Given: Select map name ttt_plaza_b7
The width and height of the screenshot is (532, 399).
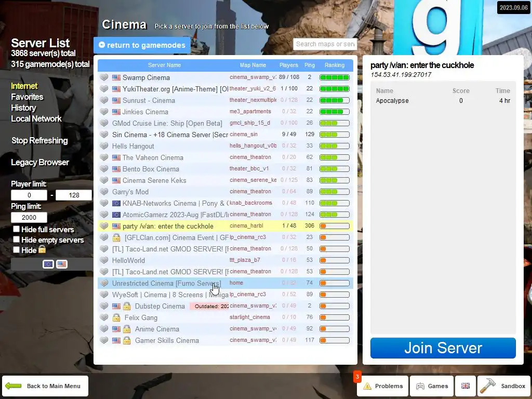Looking at the screenshot, I should (x=245, y=260).
